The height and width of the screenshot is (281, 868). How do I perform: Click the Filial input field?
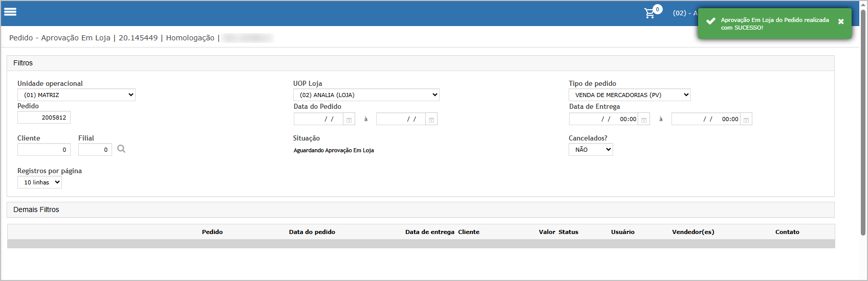95,150
